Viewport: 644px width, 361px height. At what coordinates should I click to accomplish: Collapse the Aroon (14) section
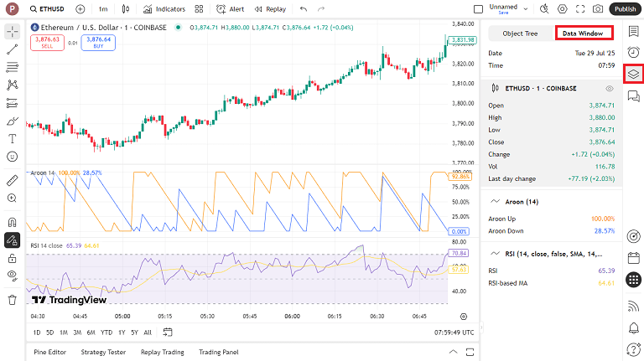click(495, 202)
